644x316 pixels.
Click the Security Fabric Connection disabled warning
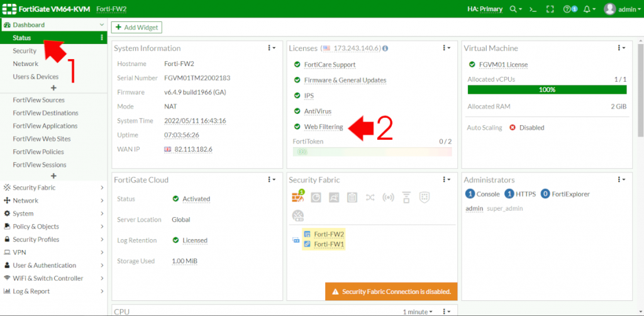[x=391, y=291]
